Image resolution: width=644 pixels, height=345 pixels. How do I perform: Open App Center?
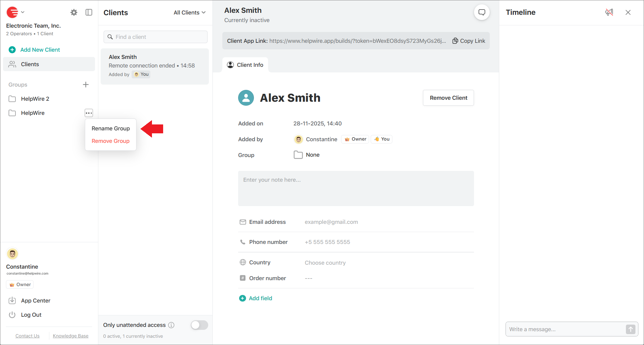36,301
